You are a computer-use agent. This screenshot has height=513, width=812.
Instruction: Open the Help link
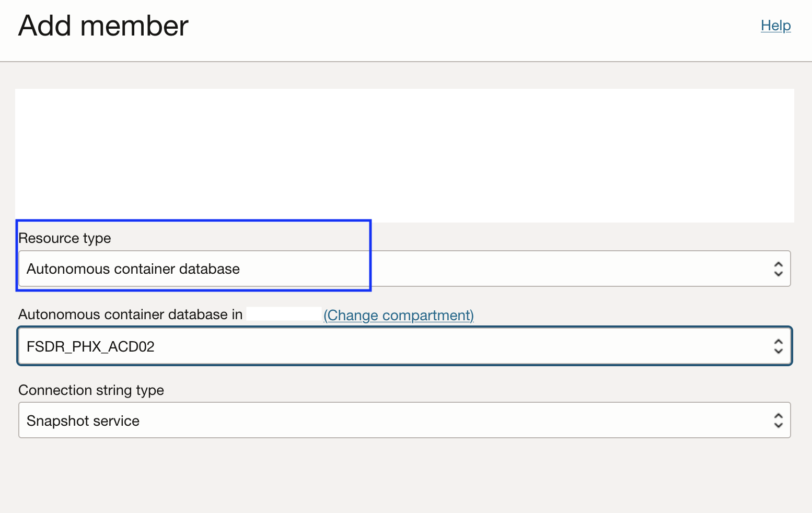click(x=775, y=26)
